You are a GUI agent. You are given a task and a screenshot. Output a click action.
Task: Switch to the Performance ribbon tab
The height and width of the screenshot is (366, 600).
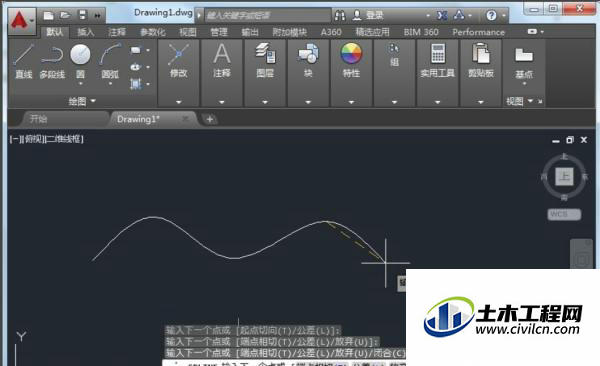click(x=478, y=32)
